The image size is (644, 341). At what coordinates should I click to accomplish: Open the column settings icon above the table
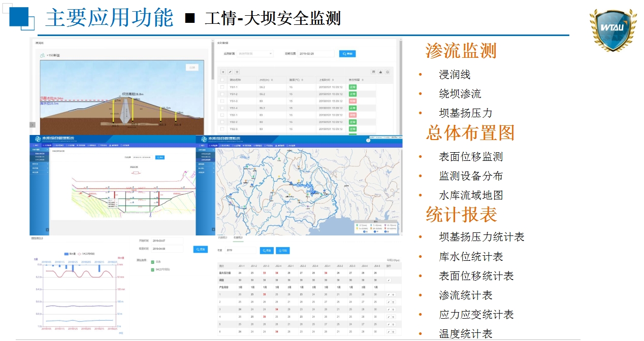tap(373, 72)
